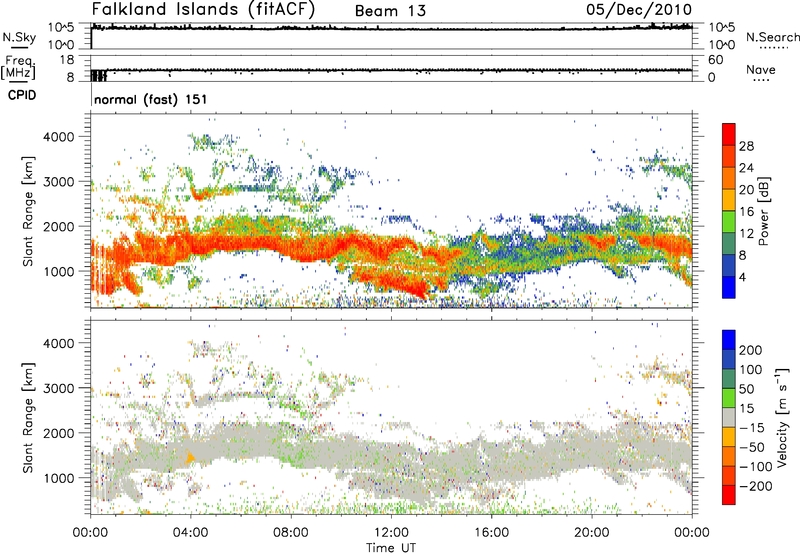Click the '16:00' time axis label

click(491, 533)
